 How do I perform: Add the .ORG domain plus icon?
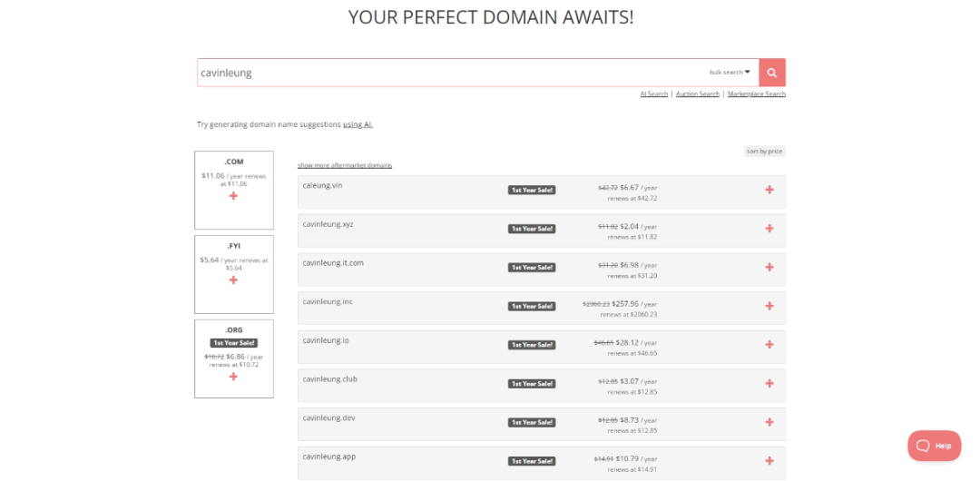233,377
